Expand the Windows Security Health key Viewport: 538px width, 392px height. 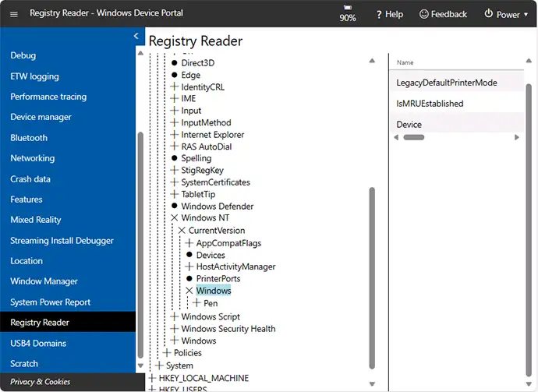[175, 329]
